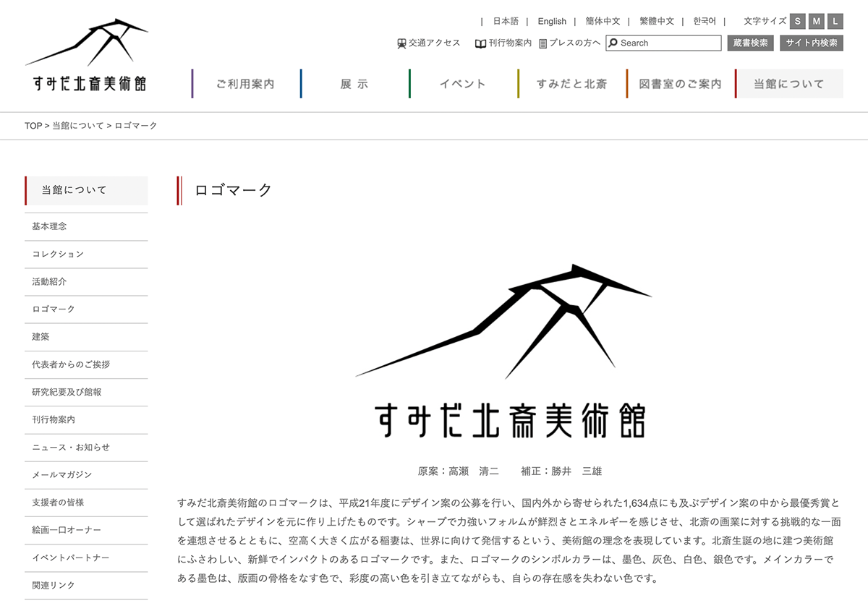Click the Sumida Hokusai Museum header logo

point(87,54)
